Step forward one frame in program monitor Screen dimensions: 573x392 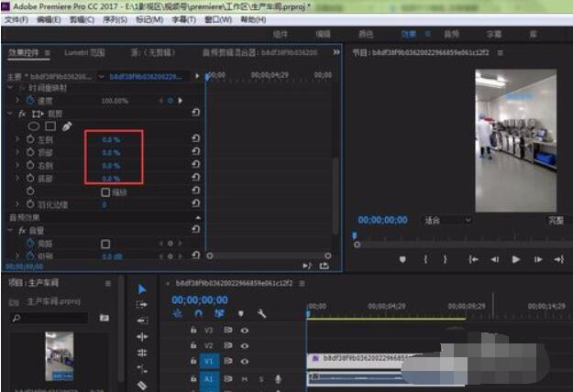pos(538,259)
